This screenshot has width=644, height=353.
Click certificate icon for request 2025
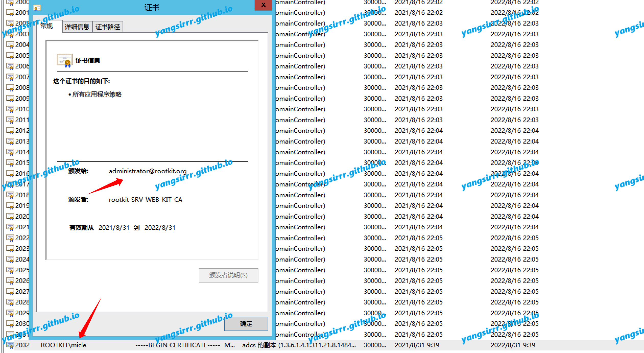(10, 270)
